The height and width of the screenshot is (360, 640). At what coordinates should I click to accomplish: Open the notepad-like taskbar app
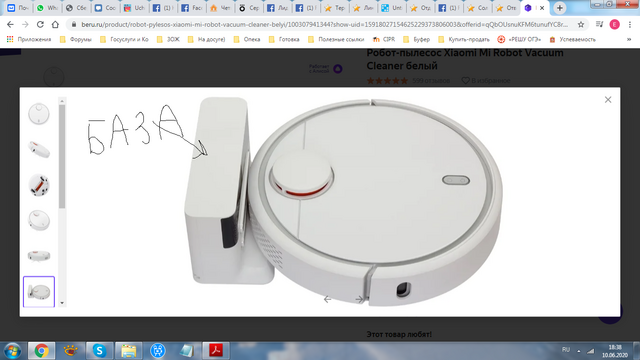point(187,351)
